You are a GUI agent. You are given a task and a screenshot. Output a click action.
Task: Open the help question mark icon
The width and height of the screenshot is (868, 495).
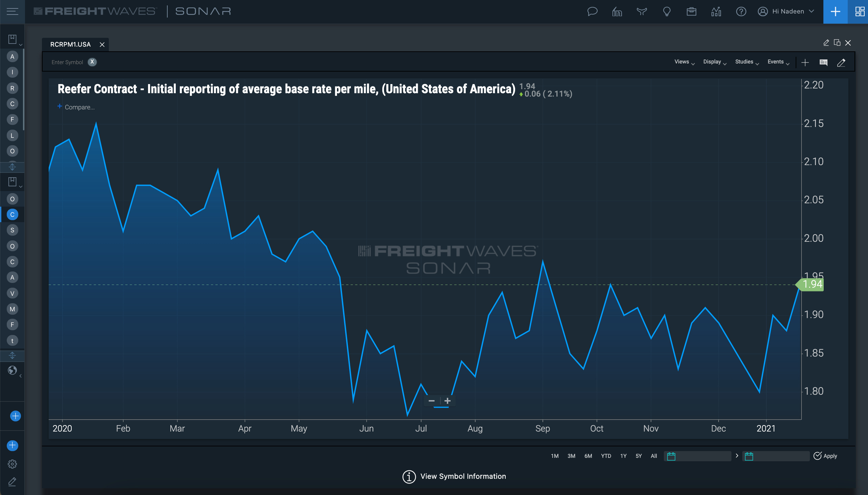741,11
